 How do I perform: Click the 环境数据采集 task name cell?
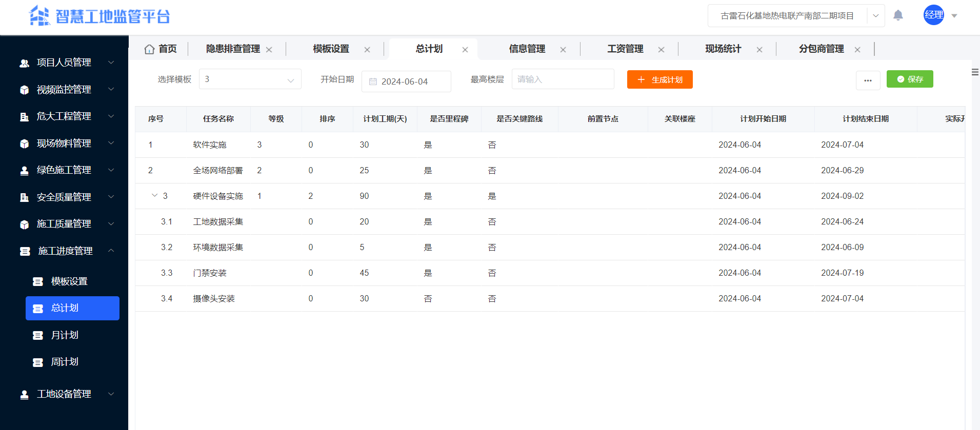[218, 248]
